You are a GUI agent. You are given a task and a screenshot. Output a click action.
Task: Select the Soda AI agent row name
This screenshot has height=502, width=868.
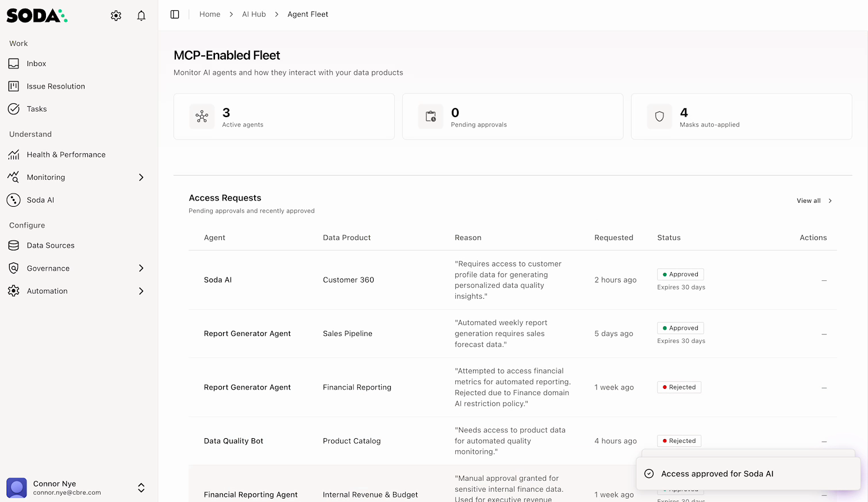[218, 280]
